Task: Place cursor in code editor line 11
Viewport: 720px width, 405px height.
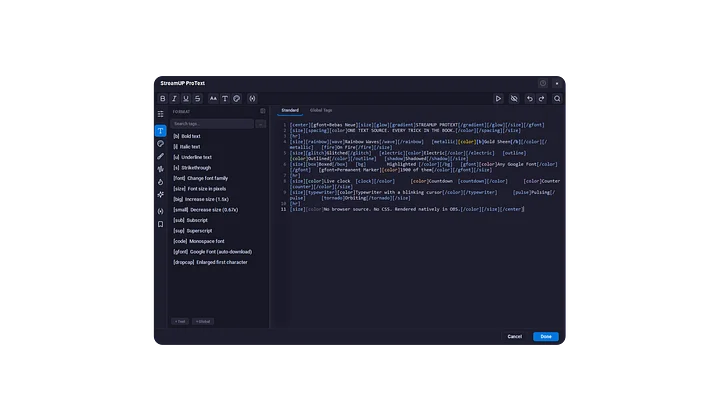Action: pos(407,209)
